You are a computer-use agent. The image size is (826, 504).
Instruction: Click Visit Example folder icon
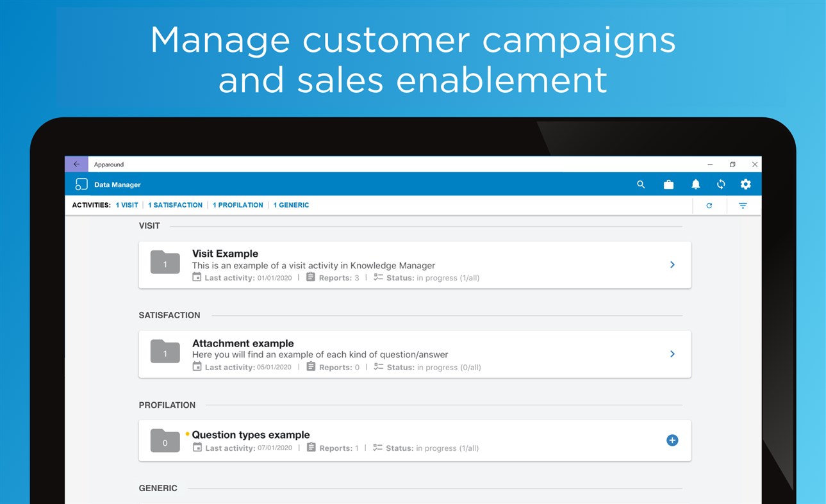(165, 263)
